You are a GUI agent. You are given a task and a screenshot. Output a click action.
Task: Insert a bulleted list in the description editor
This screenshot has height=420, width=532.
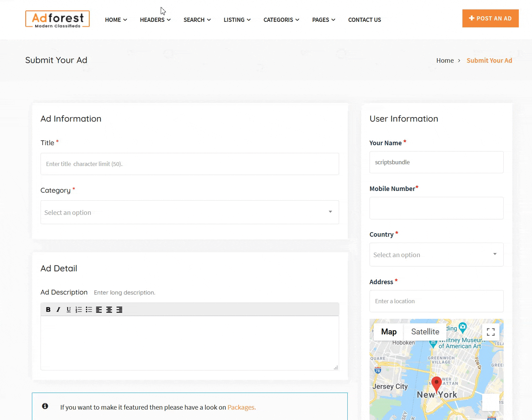[89, 309]
